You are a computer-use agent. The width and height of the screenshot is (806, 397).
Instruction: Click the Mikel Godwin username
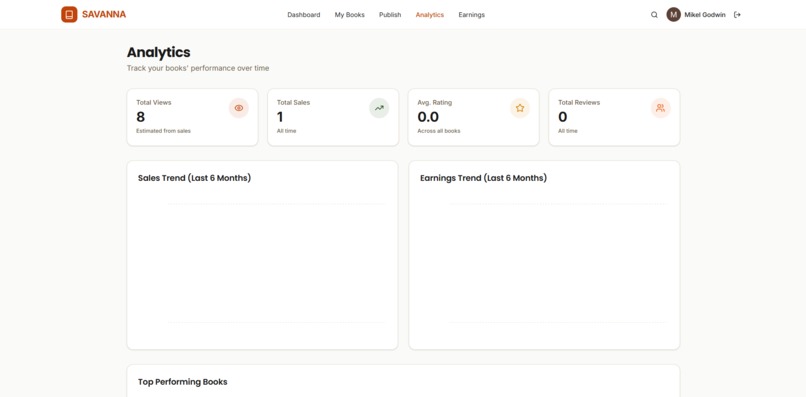[705, 15]
